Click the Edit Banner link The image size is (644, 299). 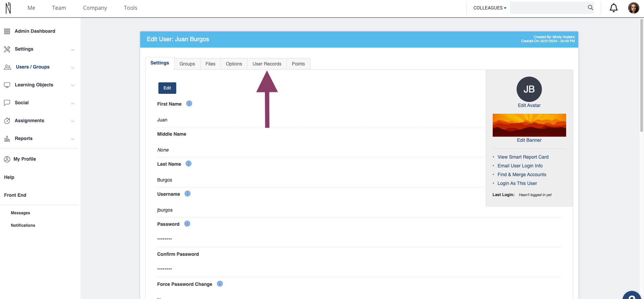529,140
